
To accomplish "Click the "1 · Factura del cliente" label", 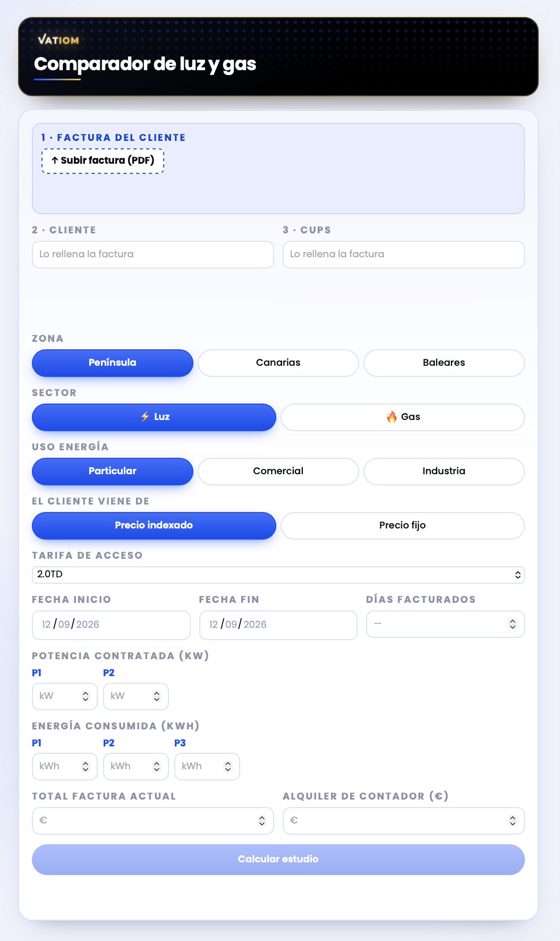I will tap(113, 138).
